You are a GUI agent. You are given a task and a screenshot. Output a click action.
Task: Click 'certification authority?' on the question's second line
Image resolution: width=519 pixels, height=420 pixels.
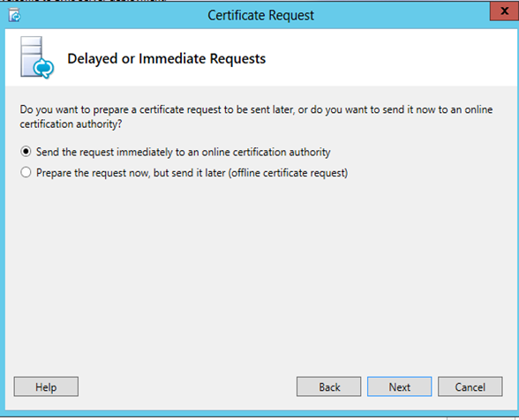71,124
